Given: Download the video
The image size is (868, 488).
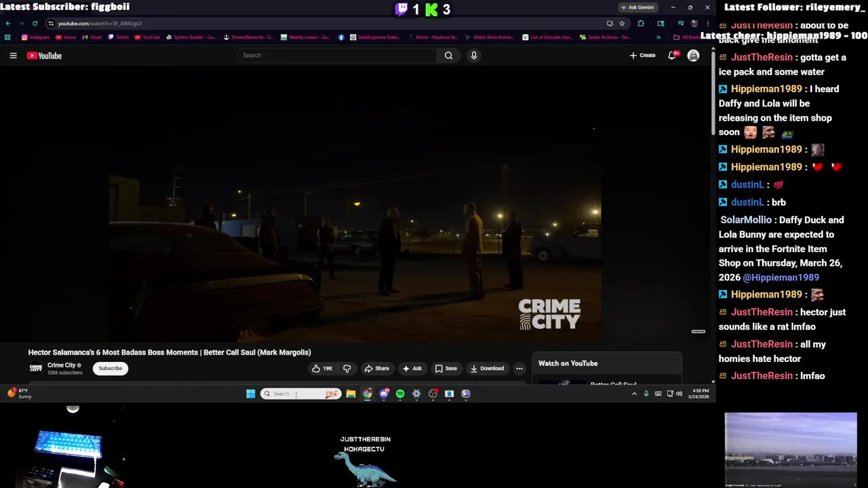Looking at the screenshot, I should click(x=487, y=369).
